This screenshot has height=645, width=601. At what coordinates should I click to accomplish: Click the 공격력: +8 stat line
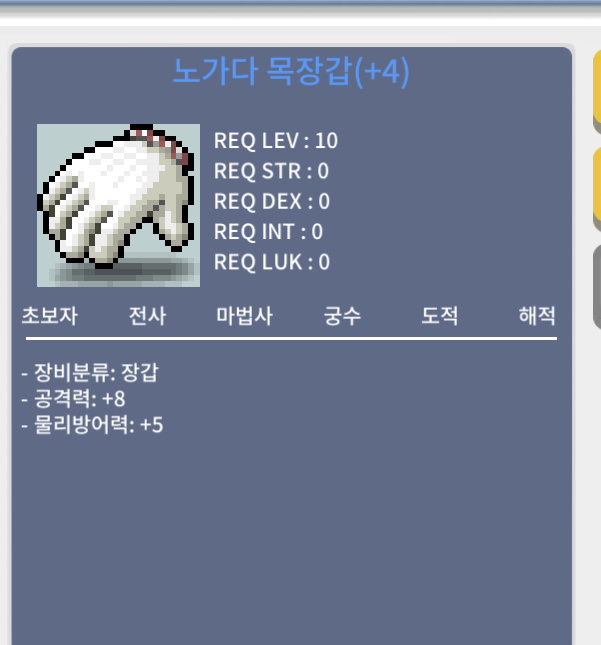point(73,399)
